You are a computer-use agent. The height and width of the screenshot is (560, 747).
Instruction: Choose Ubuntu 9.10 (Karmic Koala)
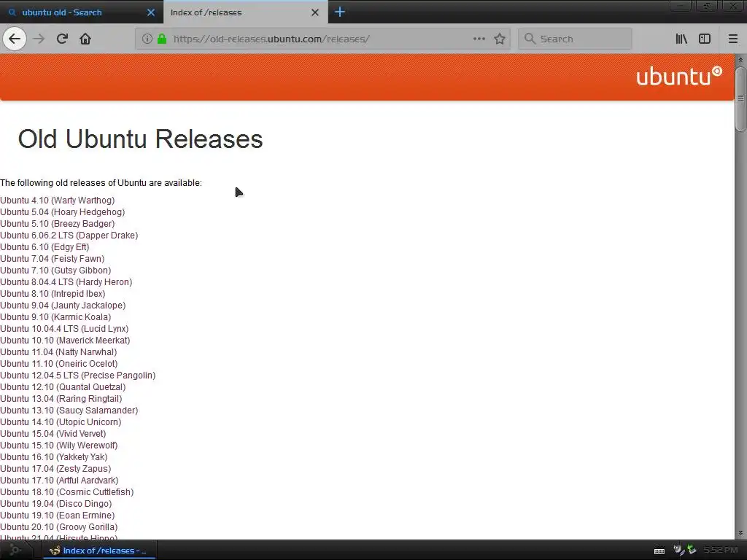coord(55,316)
